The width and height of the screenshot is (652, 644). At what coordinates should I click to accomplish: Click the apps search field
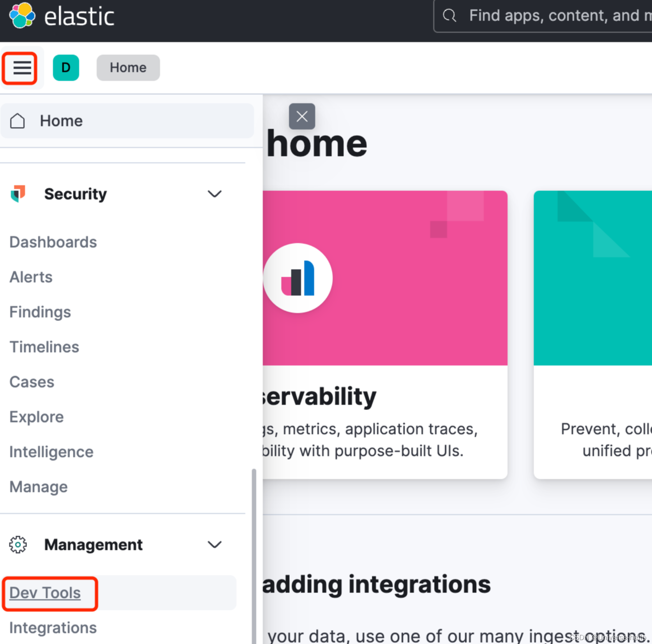pos(545,16)
